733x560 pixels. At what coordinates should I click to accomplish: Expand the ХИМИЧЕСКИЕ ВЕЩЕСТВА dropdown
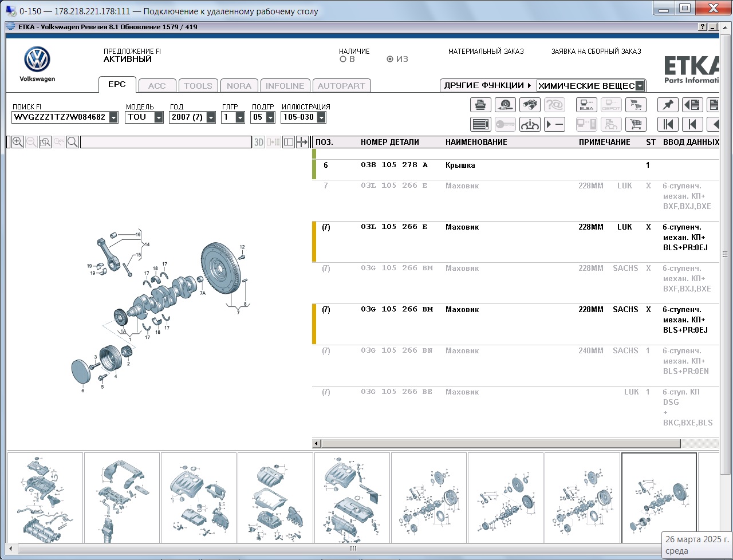pyautogui.click(x=640, y=86)
